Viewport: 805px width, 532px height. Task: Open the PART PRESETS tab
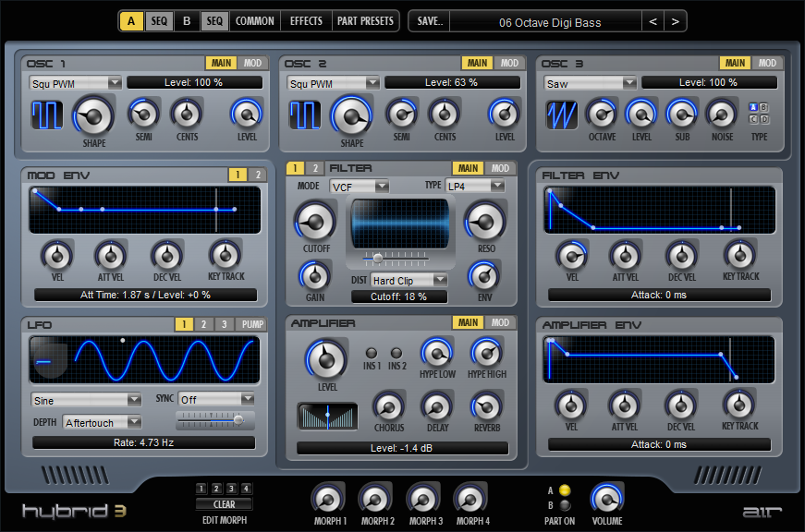365,21
